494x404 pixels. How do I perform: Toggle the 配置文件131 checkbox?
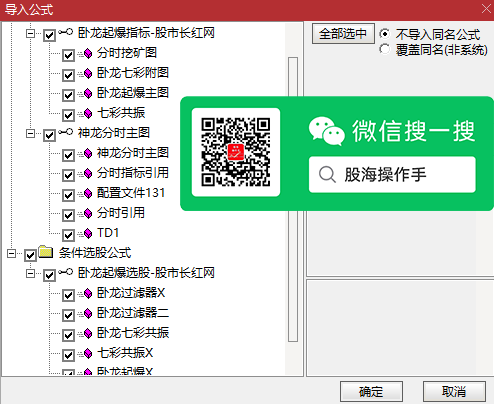coord(68,195)
